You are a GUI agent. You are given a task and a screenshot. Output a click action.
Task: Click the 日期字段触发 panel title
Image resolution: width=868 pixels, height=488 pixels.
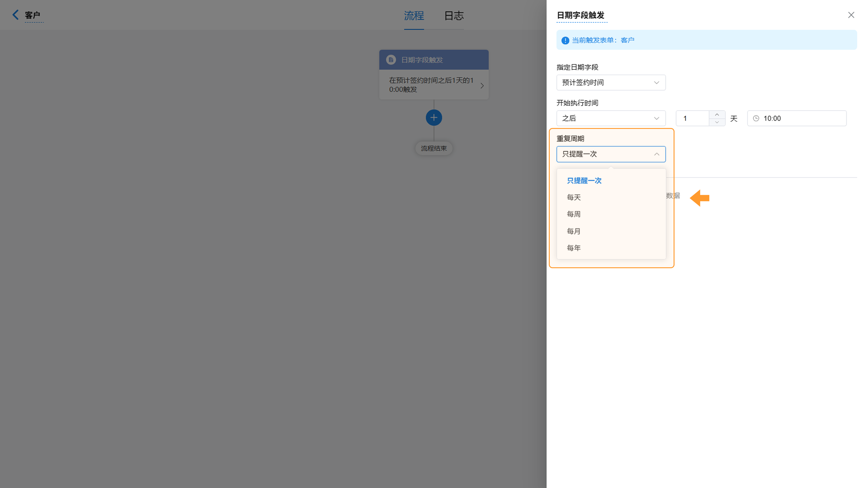coord(580,15)
